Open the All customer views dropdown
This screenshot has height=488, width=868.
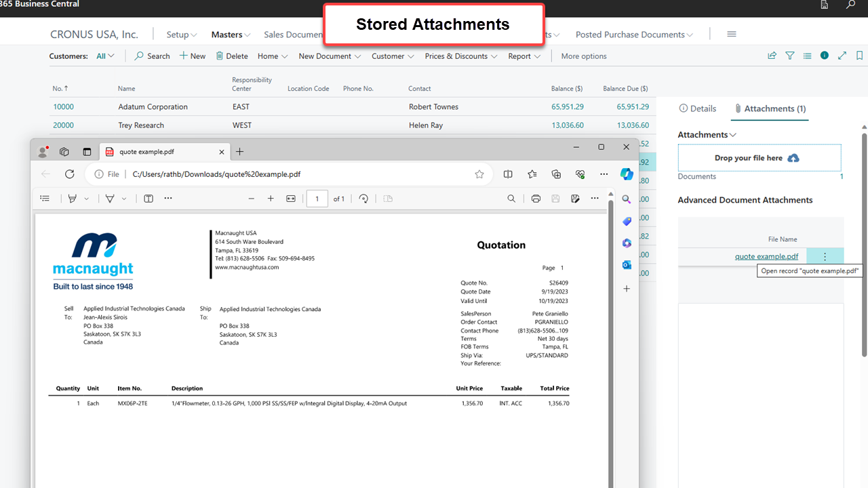pos(105,56)
